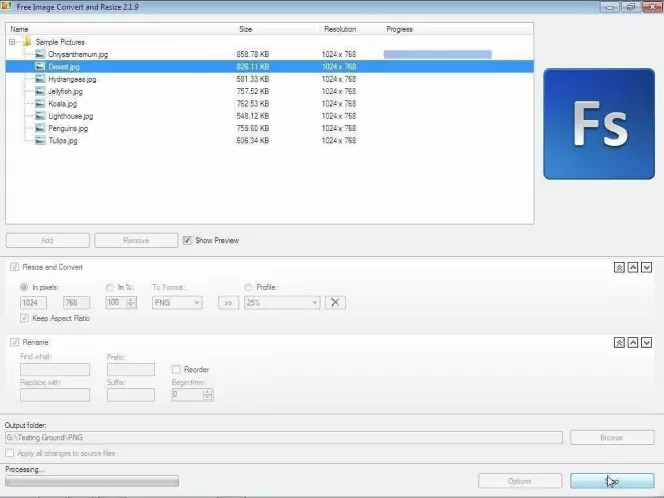The width and height of the screenshot is (664, 498).
Task: Click the Jellyfish.jpg file icon
Action: coord(40,91)
